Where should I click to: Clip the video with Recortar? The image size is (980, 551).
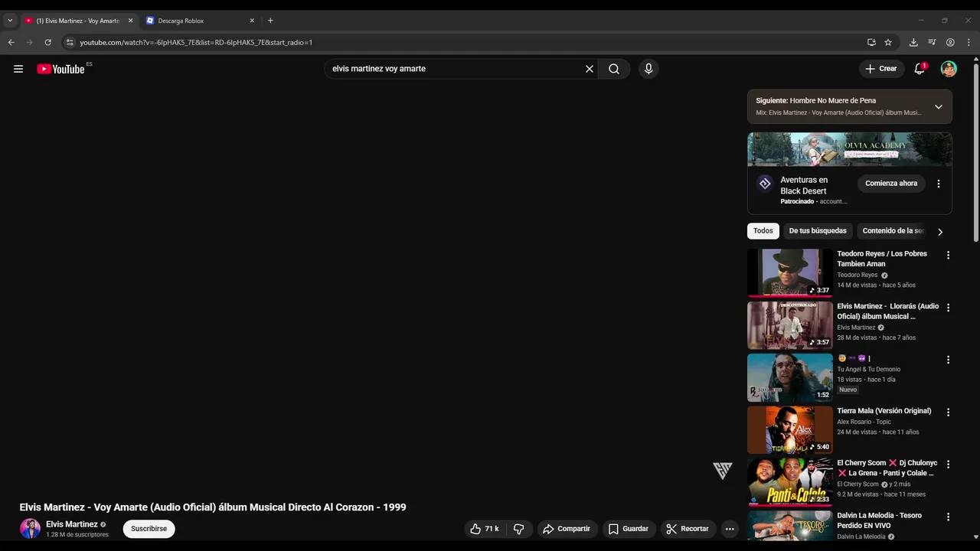click(688, 529)
